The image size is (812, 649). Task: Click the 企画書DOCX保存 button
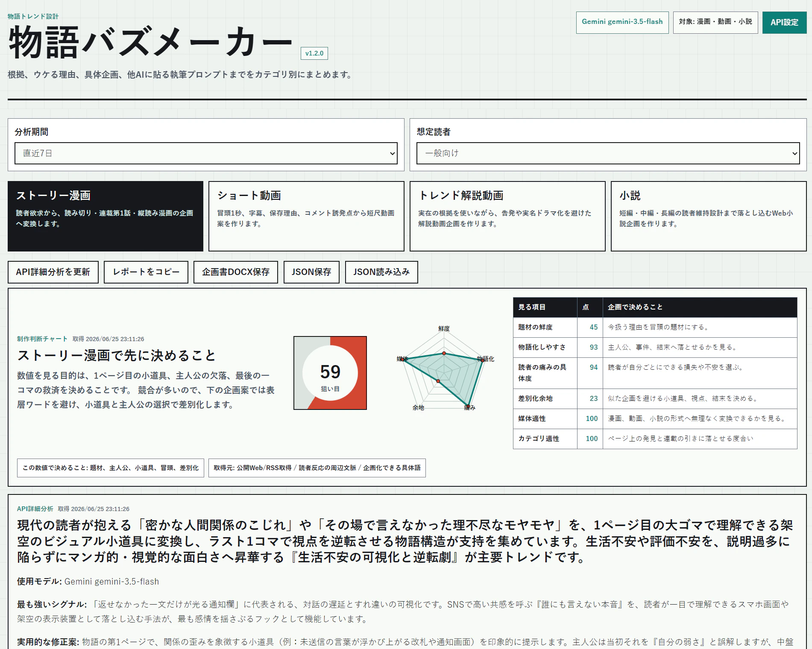pos(236,272)
